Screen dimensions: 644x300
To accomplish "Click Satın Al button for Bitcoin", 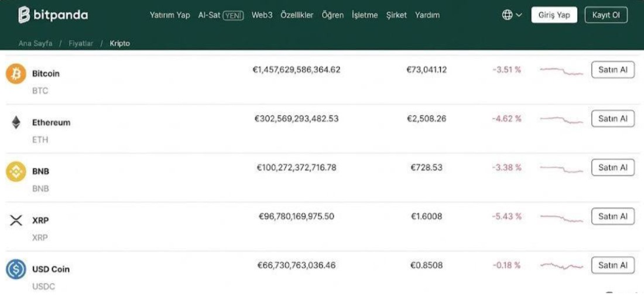I will [612, 70].
